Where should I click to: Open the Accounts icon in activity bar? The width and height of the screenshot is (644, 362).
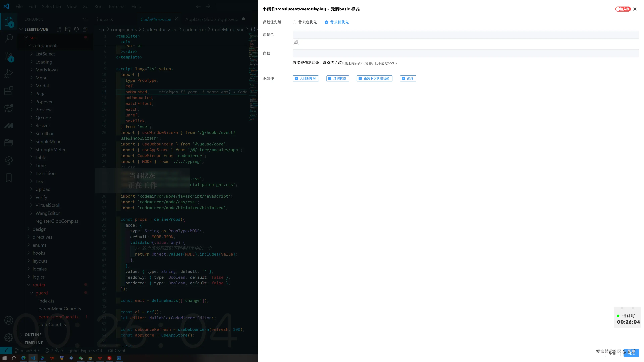coord(9,320)
